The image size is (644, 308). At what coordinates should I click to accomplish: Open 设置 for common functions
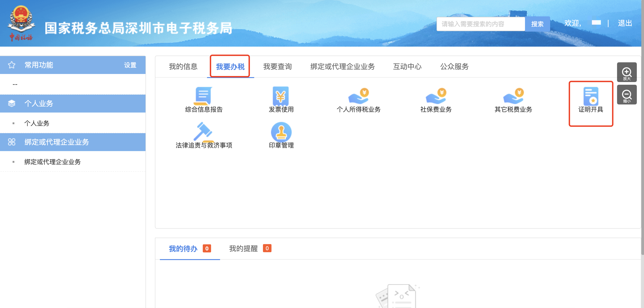click(x=130, y=65)
